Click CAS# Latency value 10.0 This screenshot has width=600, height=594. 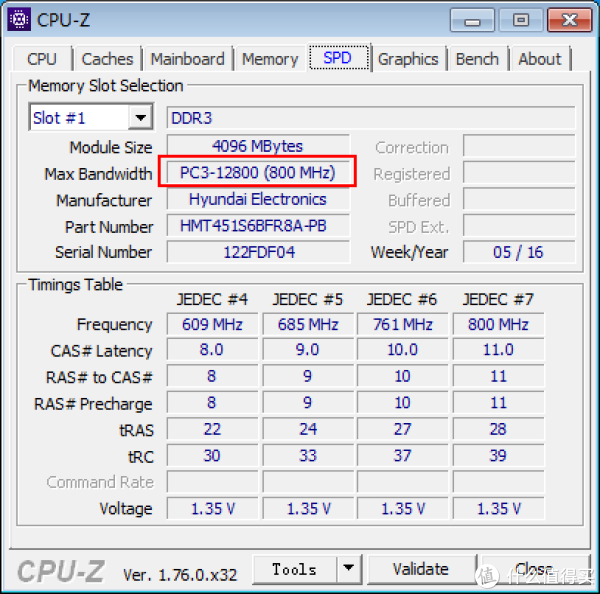click(x=403, y=349)
